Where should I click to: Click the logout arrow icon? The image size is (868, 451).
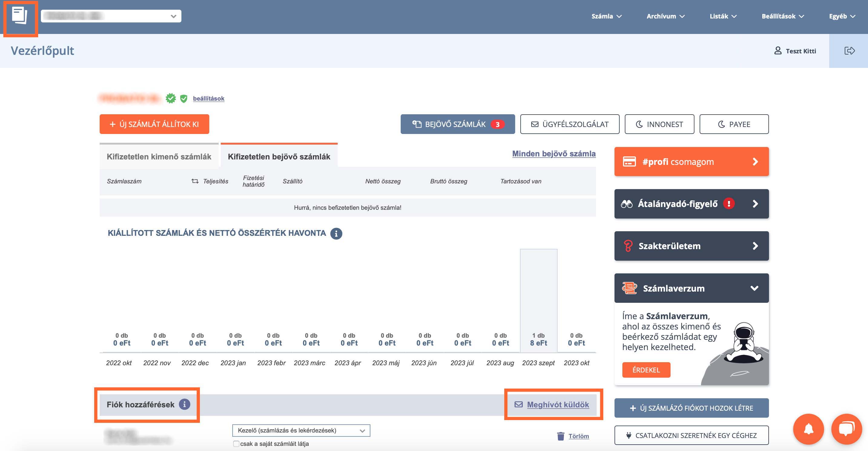point(849,51)
